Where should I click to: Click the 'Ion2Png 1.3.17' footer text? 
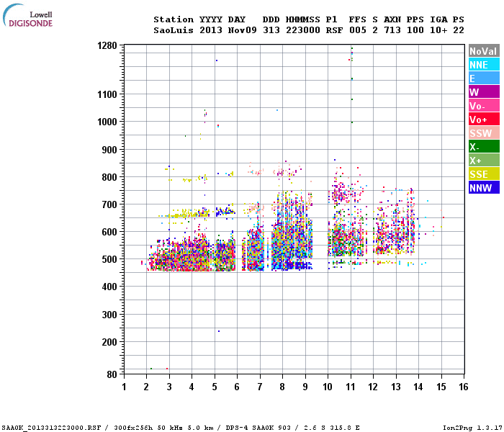[x=472, y=428]
